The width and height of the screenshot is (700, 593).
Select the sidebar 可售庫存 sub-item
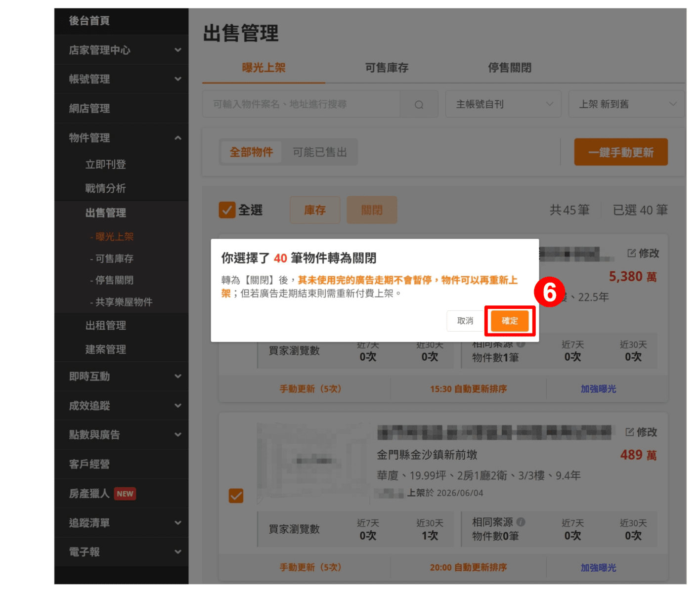pos(112,258)
